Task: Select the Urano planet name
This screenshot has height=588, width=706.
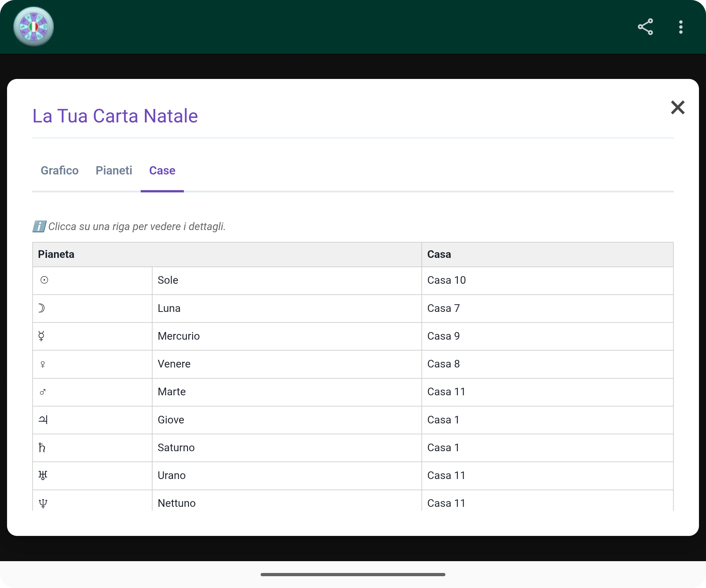Action: point(171,476)
